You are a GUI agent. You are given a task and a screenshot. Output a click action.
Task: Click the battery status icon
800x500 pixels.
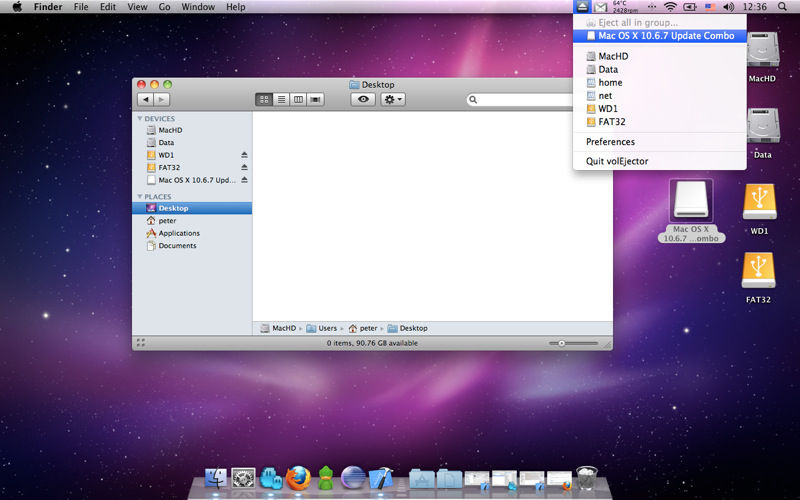pos(690,7)
